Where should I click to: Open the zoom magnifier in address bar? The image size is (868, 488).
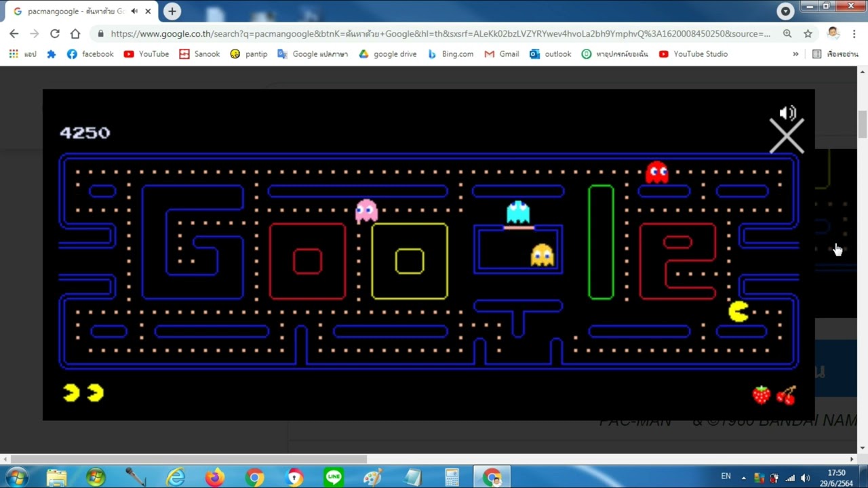click(787, 33)
